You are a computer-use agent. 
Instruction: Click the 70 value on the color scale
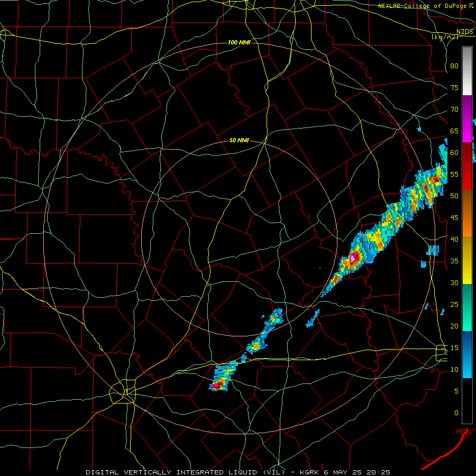[454, 109]
